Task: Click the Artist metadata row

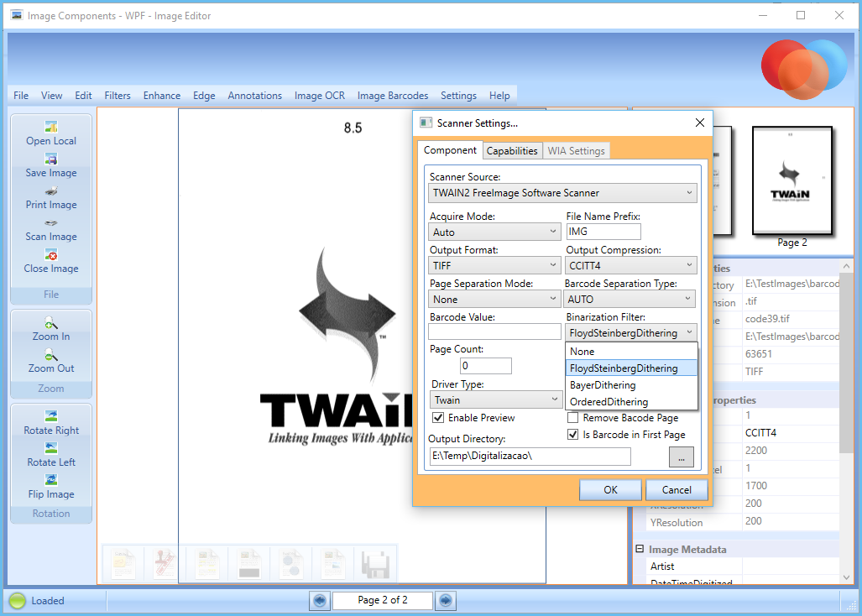Action: 744,566
